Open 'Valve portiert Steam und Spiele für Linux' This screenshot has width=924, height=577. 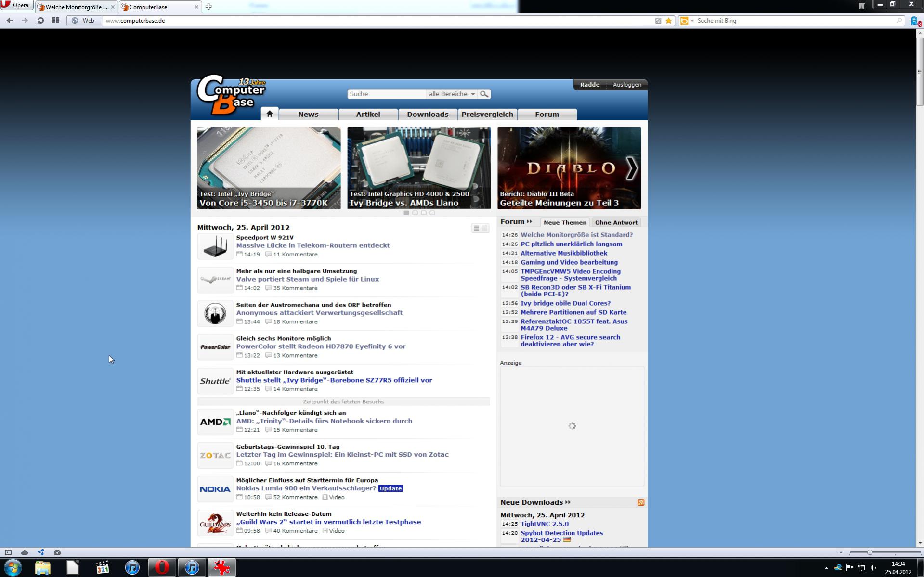pyautogui.click(x=308, y=279)
